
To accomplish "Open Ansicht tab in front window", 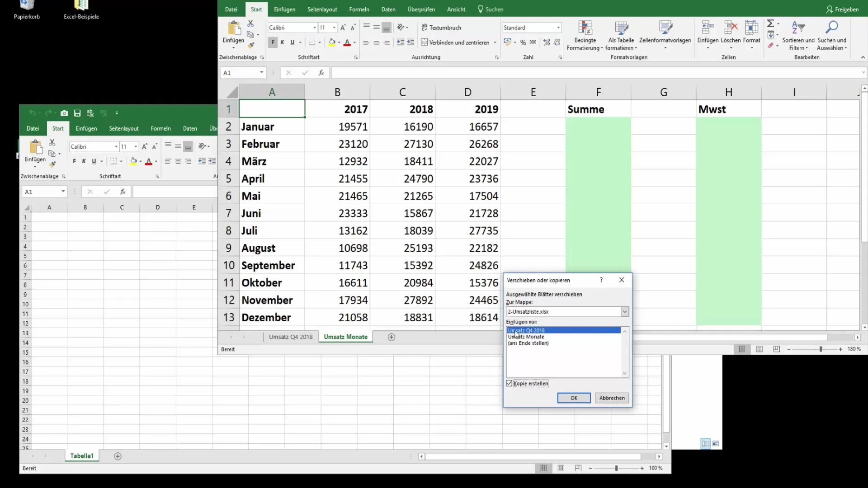I will click(456, 9).
